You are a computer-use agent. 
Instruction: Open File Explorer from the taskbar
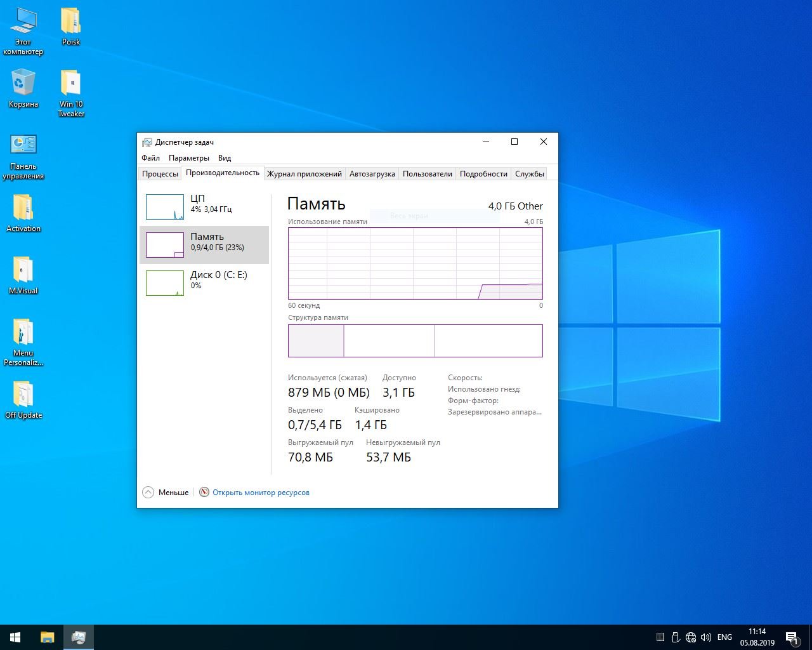pos(47,637)
